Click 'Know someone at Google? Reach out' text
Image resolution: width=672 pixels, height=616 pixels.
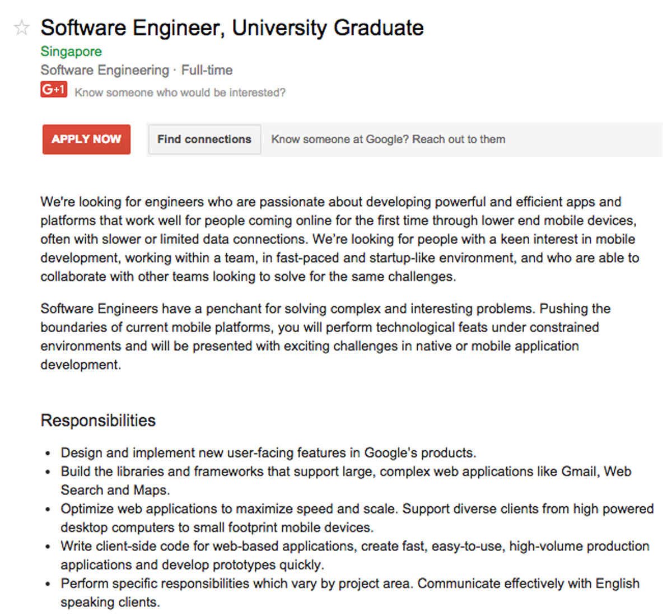(388, 139)
